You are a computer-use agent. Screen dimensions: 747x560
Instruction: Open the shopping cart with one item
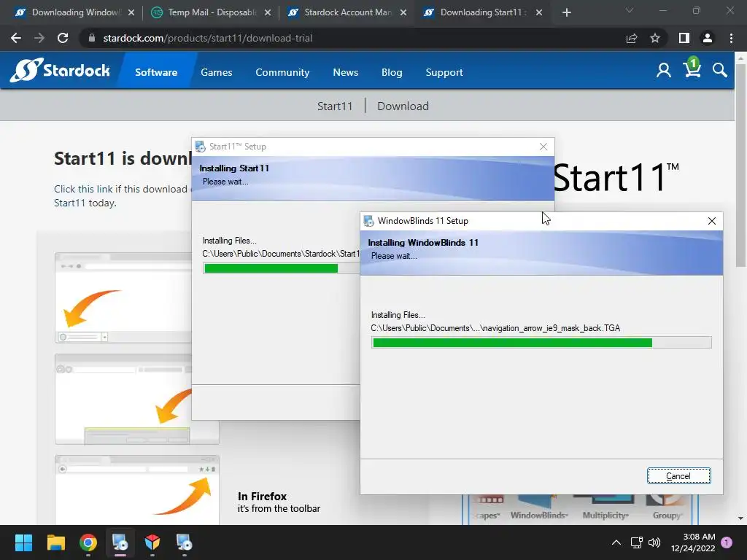point(692,68)
